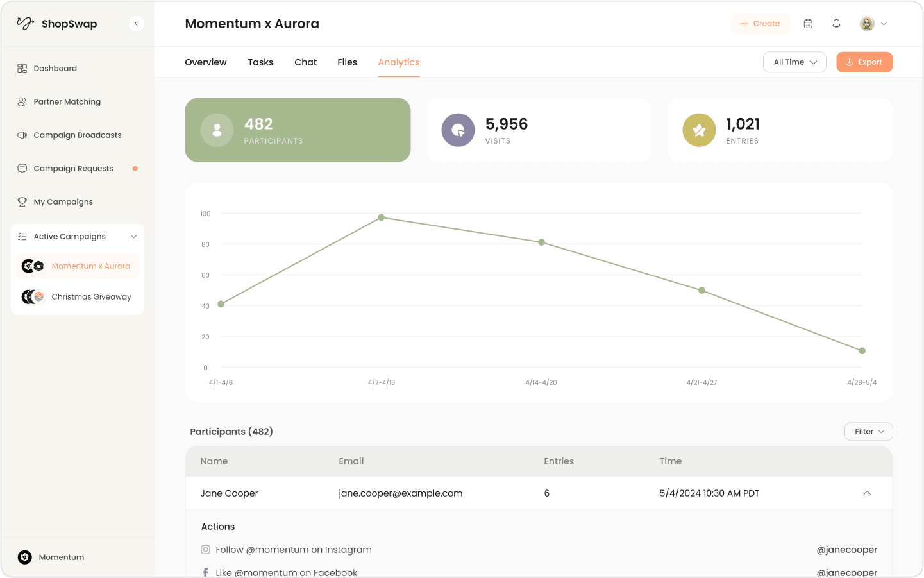Click the 4/7-4/13 peak data point
924x578 pixels.
381,217
